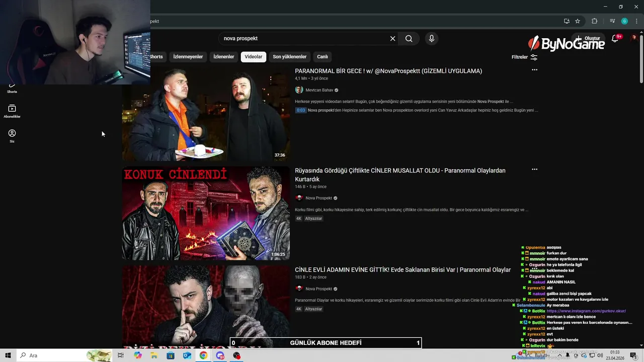Viewport: 644px width, 362px height.
Task: Open more options for PARANORMAL BİR GECE video
Action: 534,70
